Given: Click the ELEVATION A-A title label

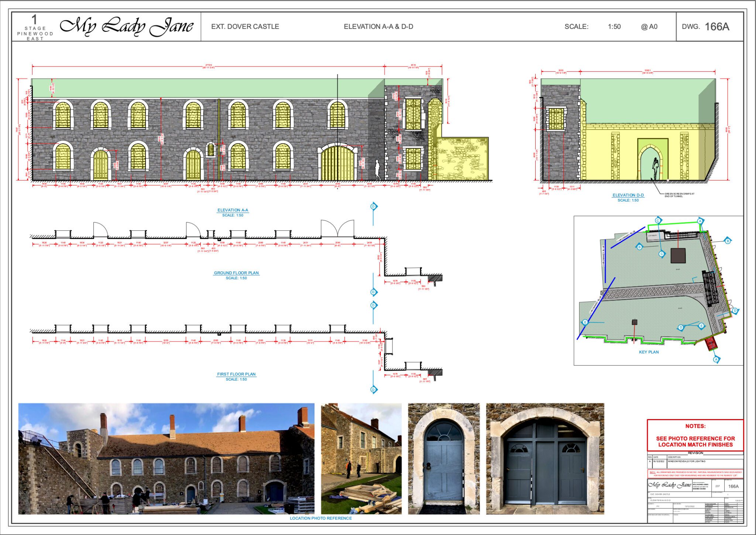Looking at the screenshot, I should tap(233, 210).
